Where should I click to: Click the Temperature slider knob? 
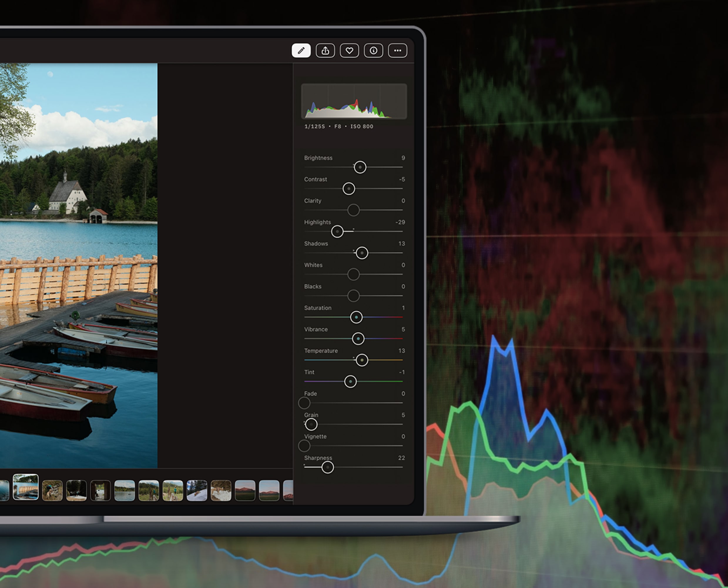coord(362,360)
